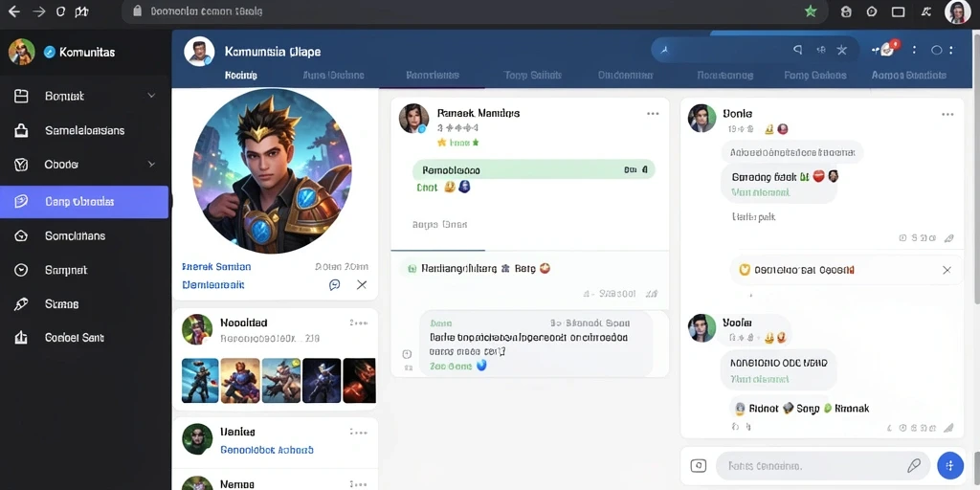
Task: Click the Uonie chat avatar in right panel
Action: (702, 118)
